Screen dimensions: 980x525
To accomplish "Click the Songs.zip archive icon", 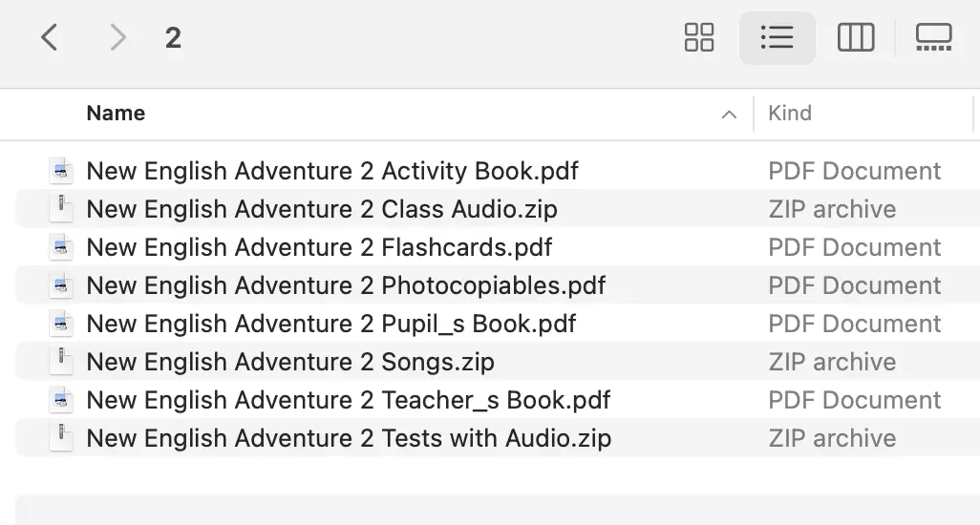I will tap(61, 362).
